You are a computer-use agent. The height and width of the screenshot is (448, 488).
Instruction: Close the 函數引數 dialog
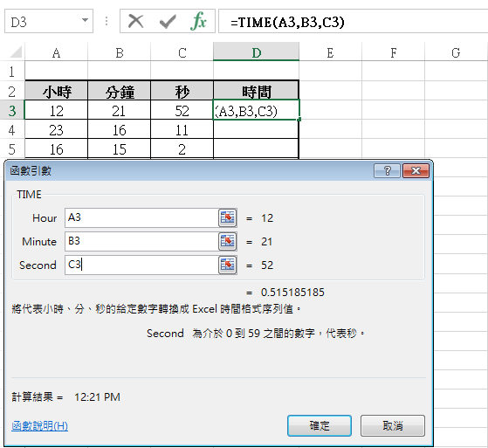coord(416,170)
